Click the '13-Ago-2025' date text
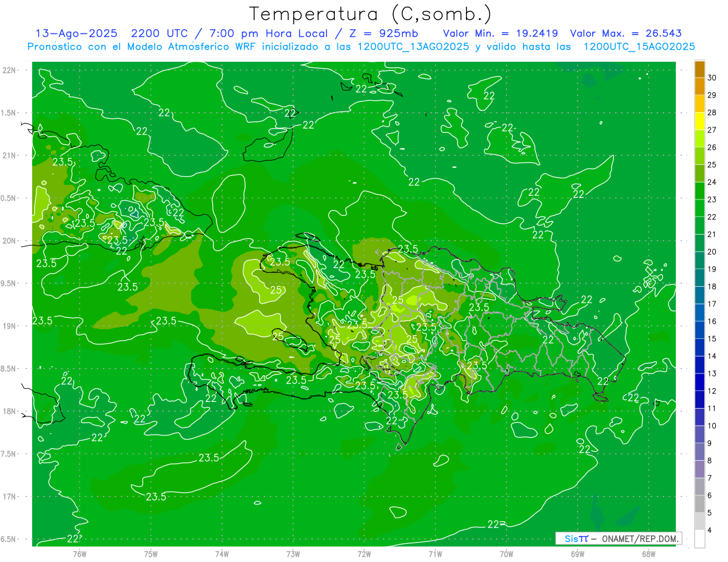This screenshot has width=728, height=562. (75, 33)
